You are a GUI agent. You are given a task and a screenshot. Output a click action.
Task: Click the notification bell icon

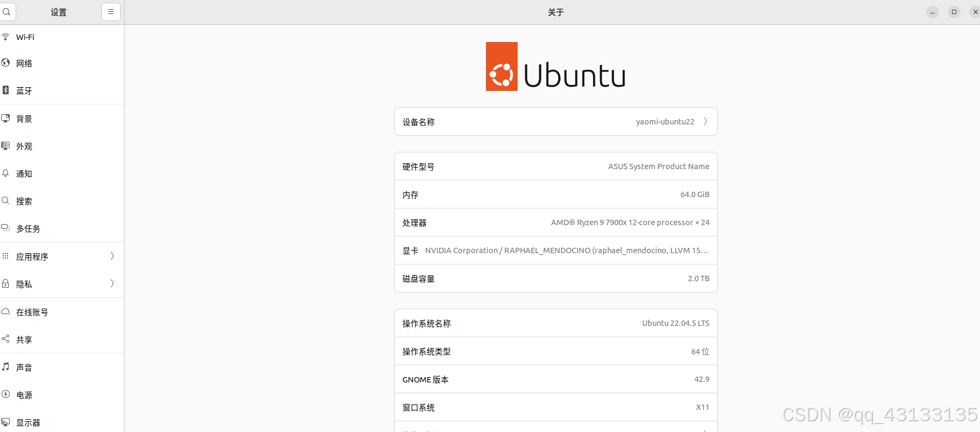[x=5, y=173]
